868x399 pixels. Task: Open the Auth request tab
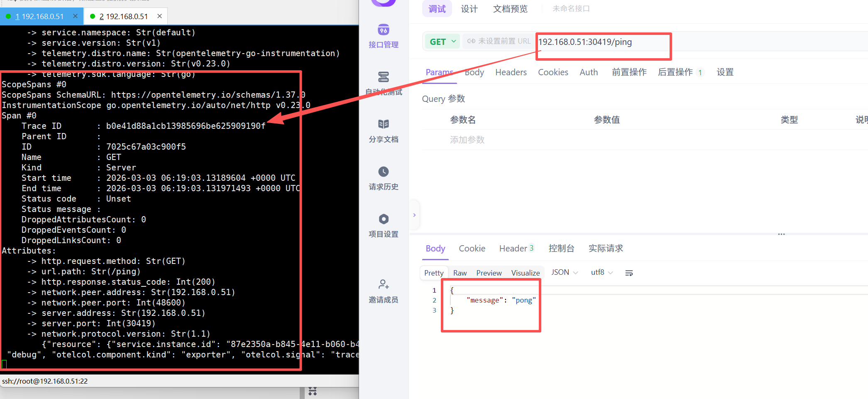tap(589, 72)
